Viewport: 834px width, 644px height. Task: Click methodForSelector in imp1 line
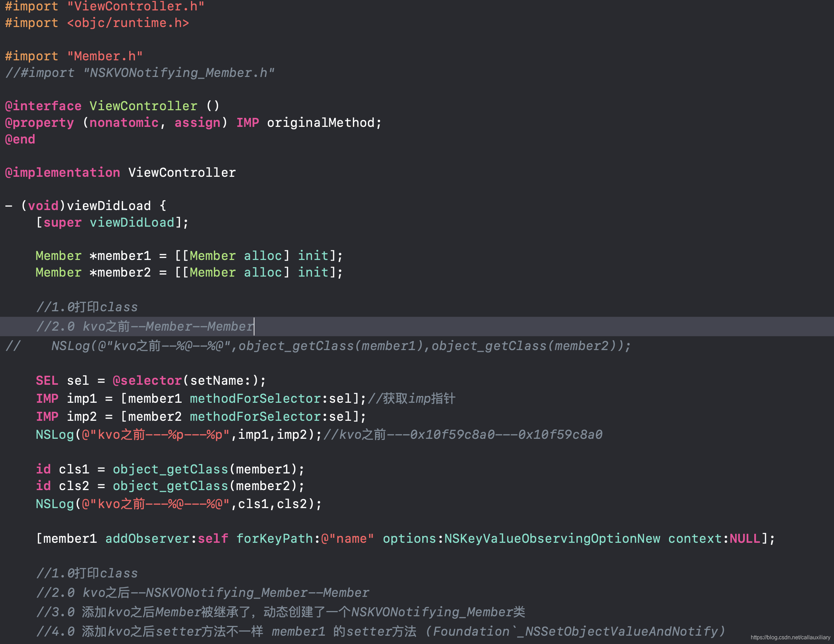[x=255, y=398]
